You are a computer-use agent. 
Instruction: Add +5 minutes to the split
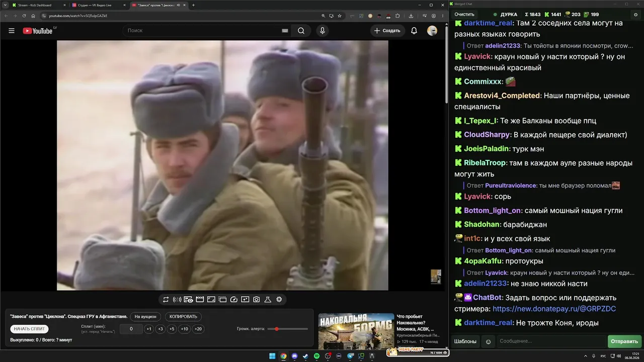pos(172,329)
